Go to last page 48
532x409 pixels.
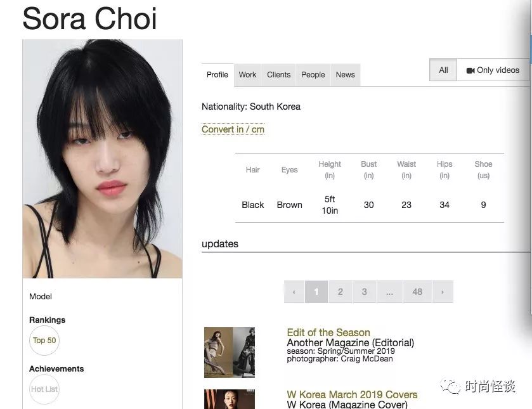tap(417, 292)
